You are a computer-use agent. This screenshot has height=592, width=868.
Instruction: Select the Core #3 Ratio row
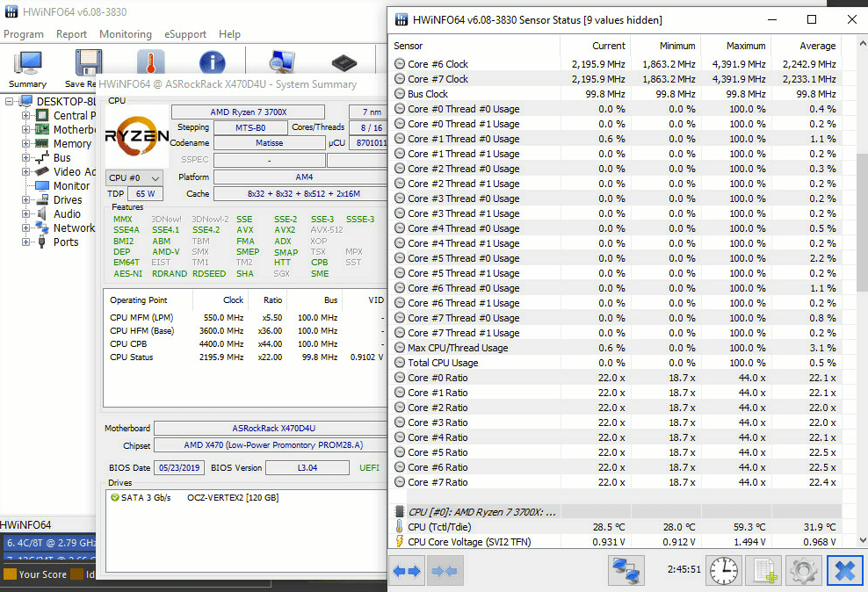615,422
